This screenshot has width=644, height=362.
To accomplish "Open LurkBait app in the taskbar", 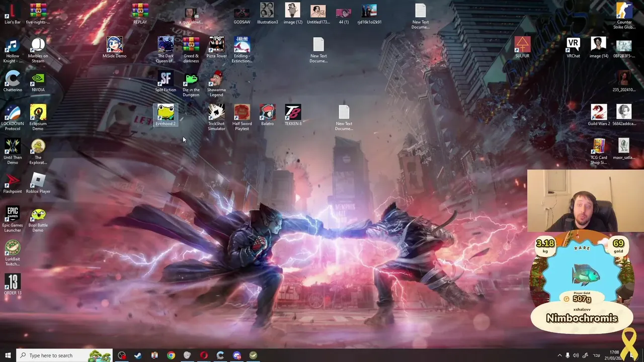I will (x=253, y=355).
